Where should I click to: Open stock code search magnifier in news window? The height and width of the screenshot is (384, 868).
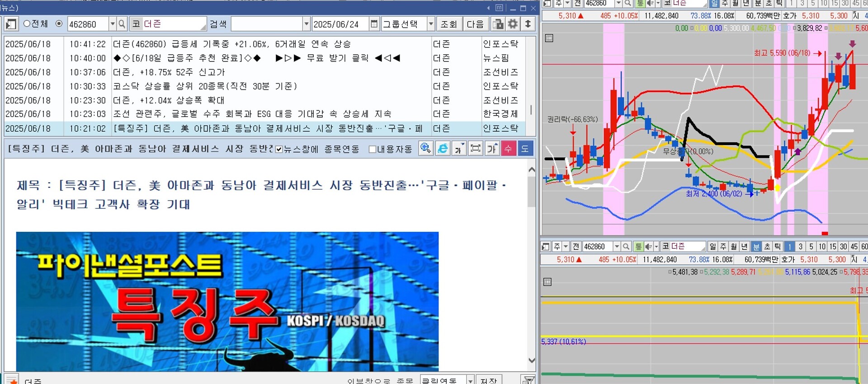[x=122, y=24]
